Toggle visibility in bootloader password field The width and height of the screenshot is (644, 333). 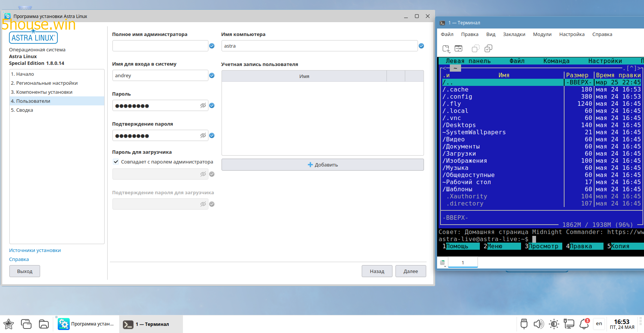click(x=203, y=174)
